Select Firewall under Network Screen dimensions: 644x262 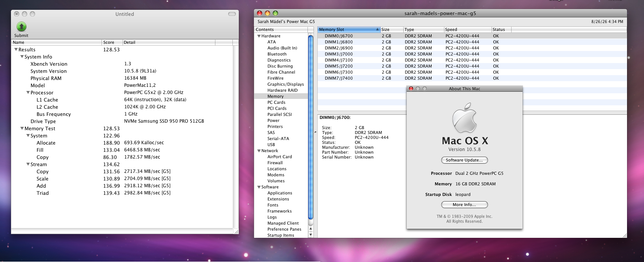point(275,163)
